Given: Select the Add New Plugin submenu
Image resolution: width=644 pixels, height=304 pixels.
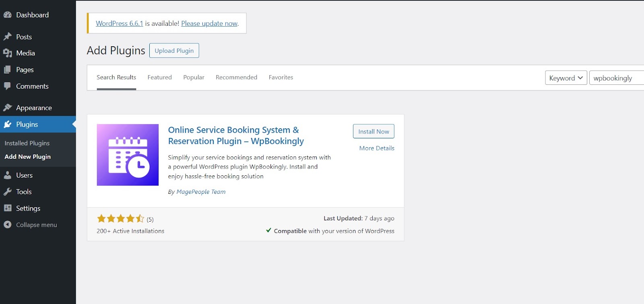Looking at the screenshot, I should pos(27,157).
